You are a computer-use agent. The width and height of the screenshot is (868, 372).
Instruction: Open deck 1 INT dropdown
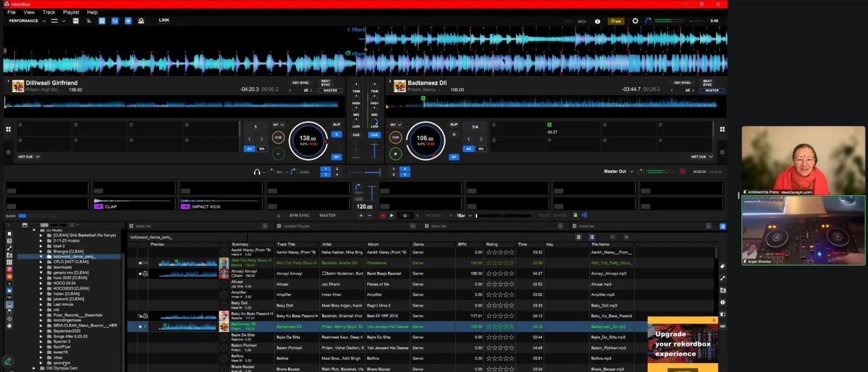278,125
